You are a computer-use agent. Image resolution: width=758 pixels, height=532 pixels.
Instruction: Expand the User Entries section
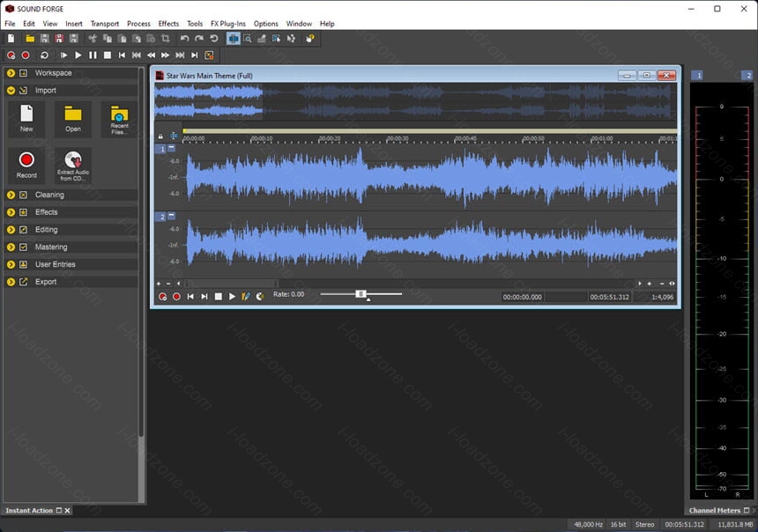click(x=11, y=264)
